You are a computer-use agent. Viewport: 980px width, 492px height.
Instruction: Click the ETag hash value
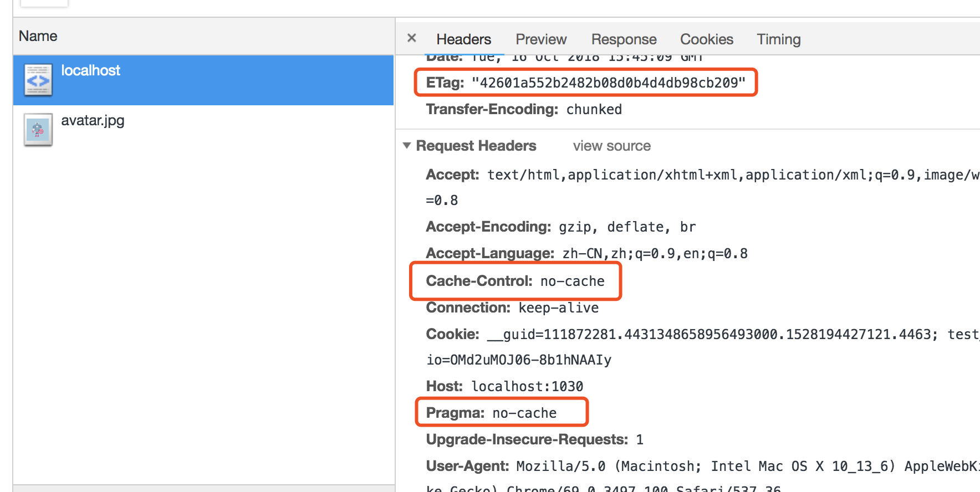coord(608,83)
